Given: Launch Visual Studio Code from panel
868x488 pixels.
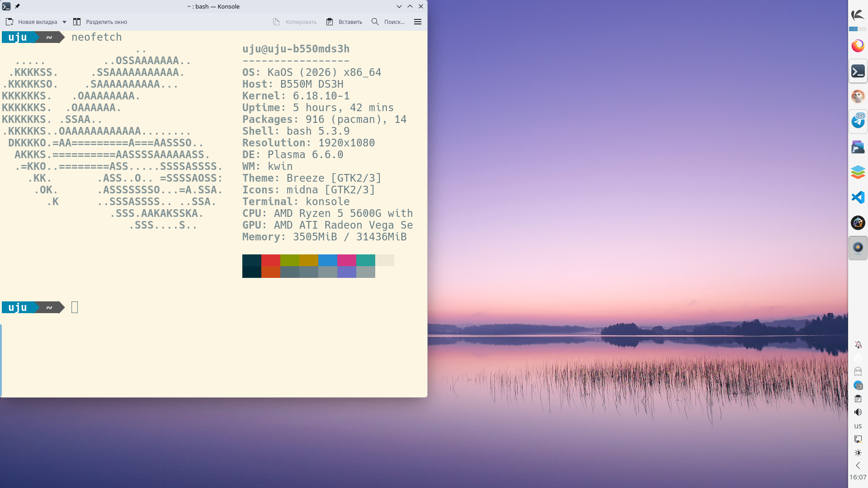Looking at the screenshot, I should pos(858,197).
